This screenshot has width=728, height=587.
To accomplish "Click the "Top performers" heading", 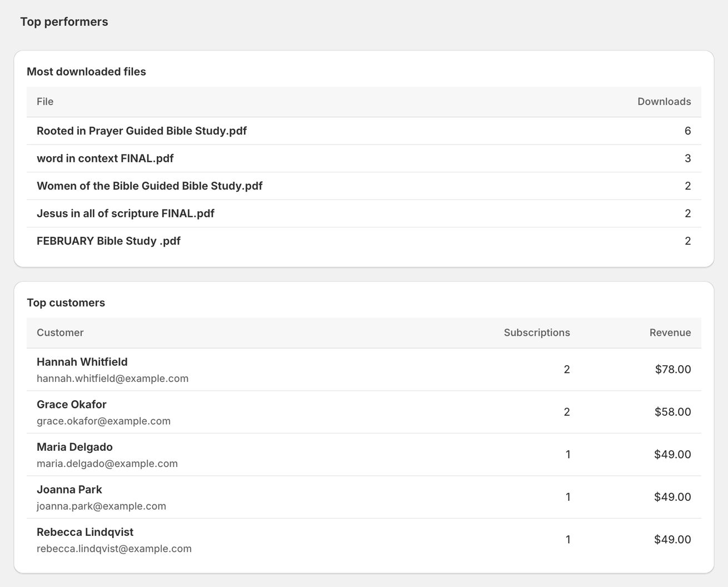I will coord(64,22).
